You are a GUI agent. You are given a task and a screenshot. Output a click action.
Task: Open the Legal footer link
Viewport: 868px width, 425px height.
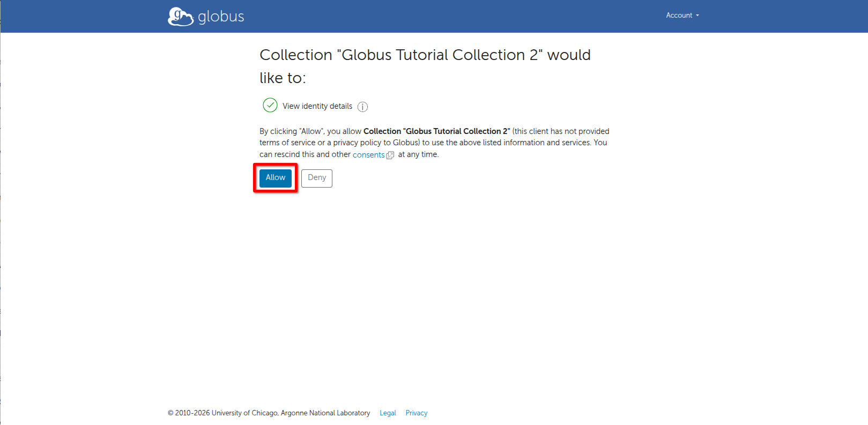tap(388, 413)
